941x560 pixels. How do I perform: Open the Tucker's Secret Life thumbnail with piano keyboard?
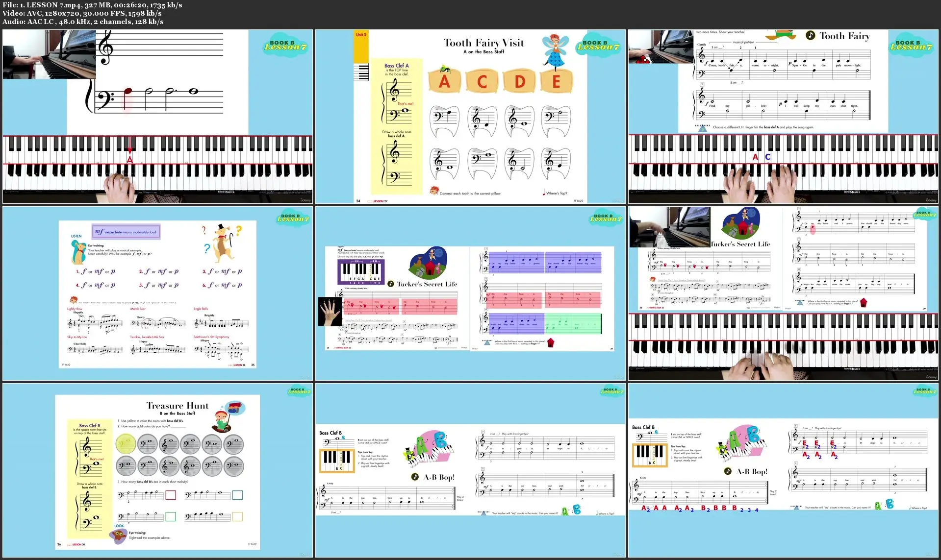tap(783, 293)
